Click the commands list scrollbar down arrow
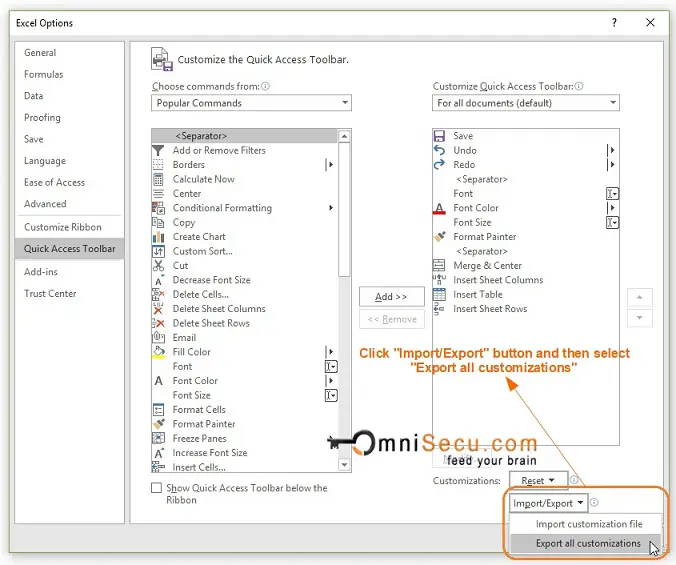Screen dimensions: 676x565 coord(344,465)
